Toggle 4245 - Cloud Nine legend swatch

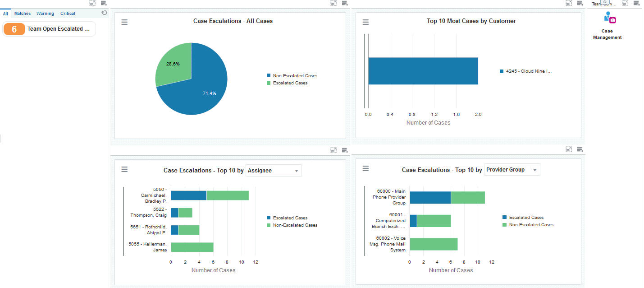(502, 71)
